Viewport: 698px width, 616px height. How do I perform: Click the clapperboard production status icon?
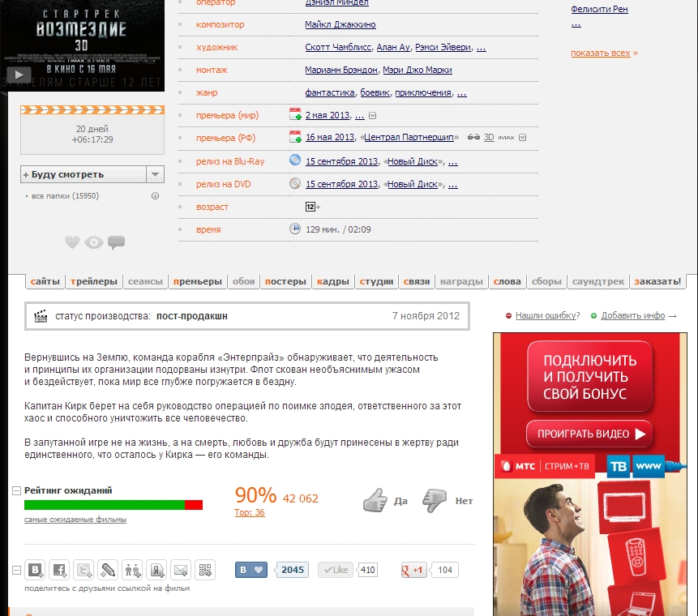pos(41,316)
